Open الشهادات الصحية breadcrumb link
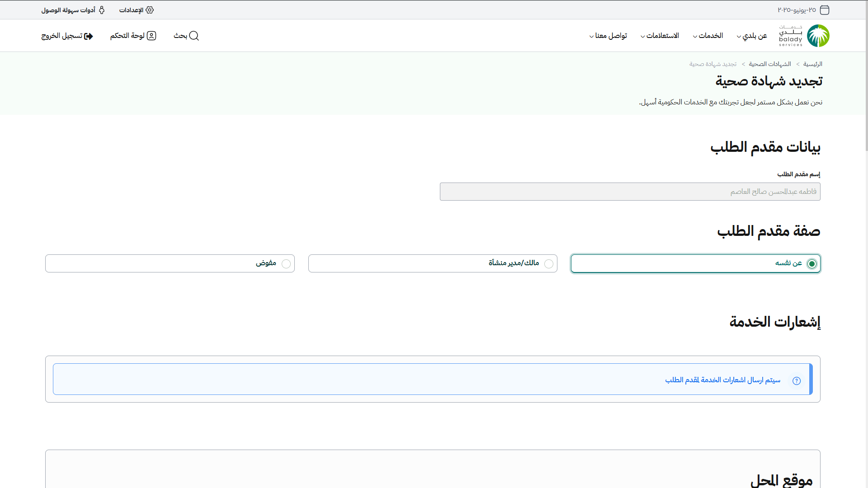 click(x=769, y=64)
